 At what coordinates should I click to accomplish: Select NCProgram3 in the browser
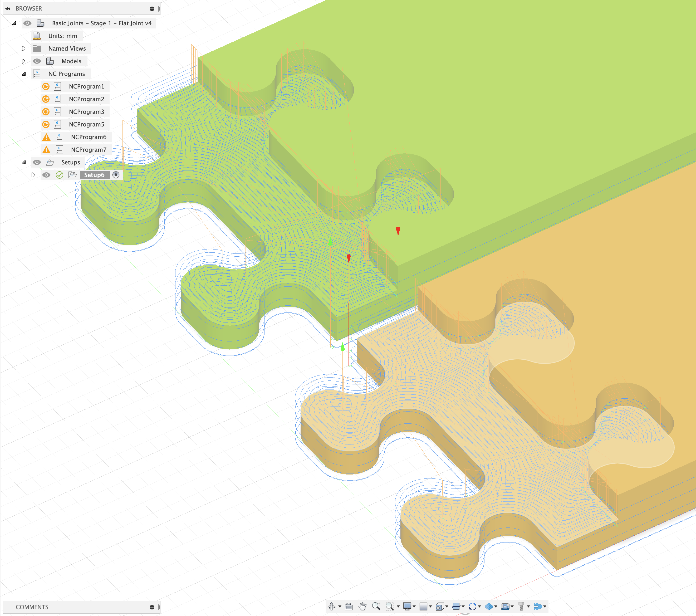(x=86, y=112)
